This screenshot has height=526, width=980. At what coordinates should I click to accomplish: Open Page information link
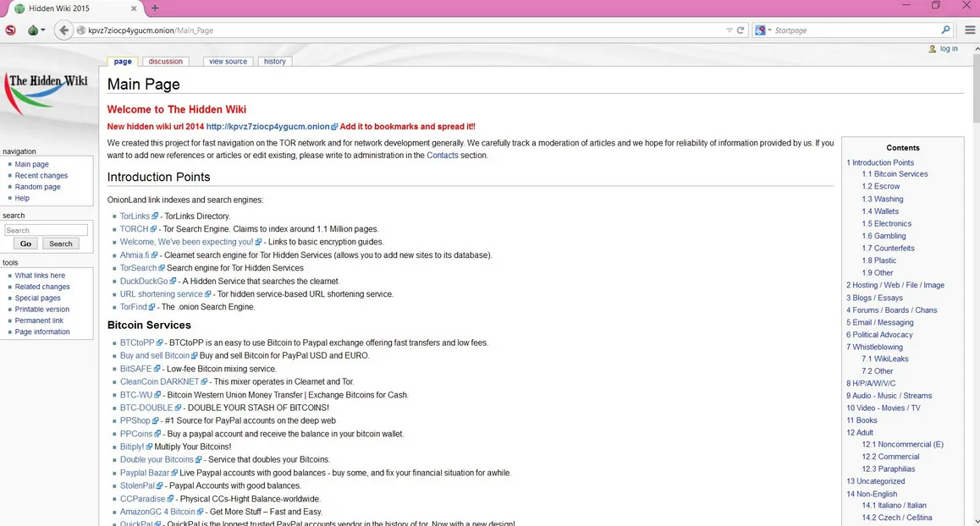coord(41,331)
